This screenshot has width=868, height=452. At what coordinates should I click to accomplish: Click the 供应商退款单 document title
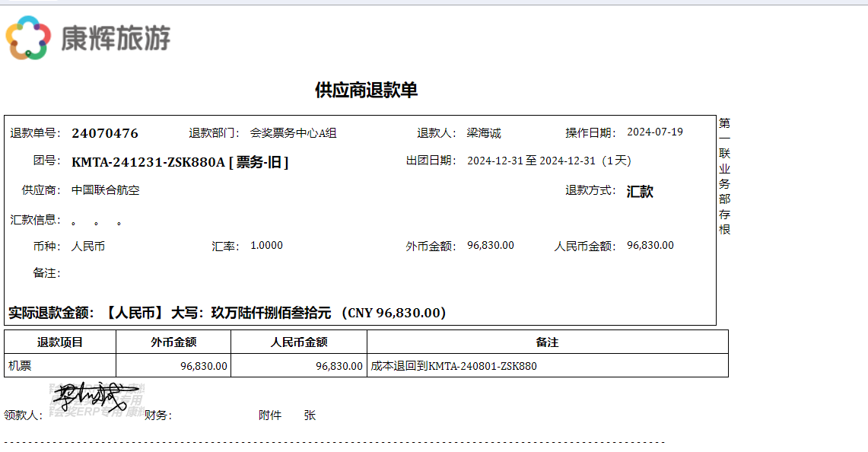366,91
